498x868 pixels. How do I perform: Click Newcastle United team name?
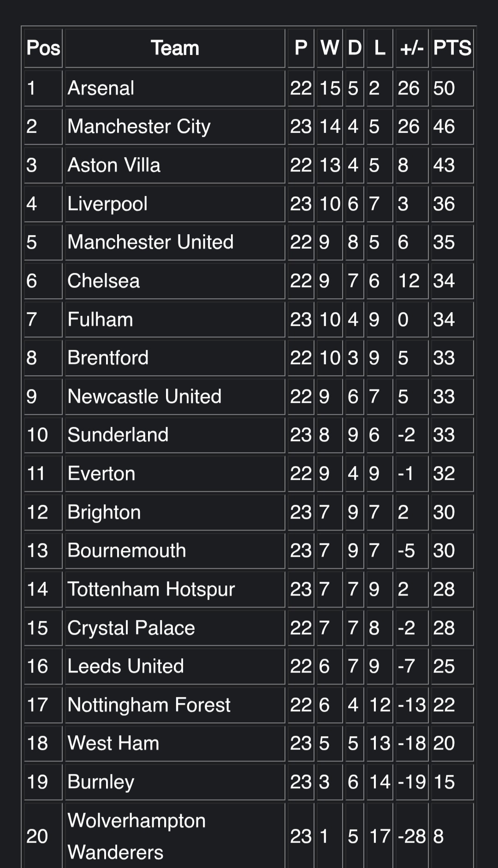click(144, 396)
